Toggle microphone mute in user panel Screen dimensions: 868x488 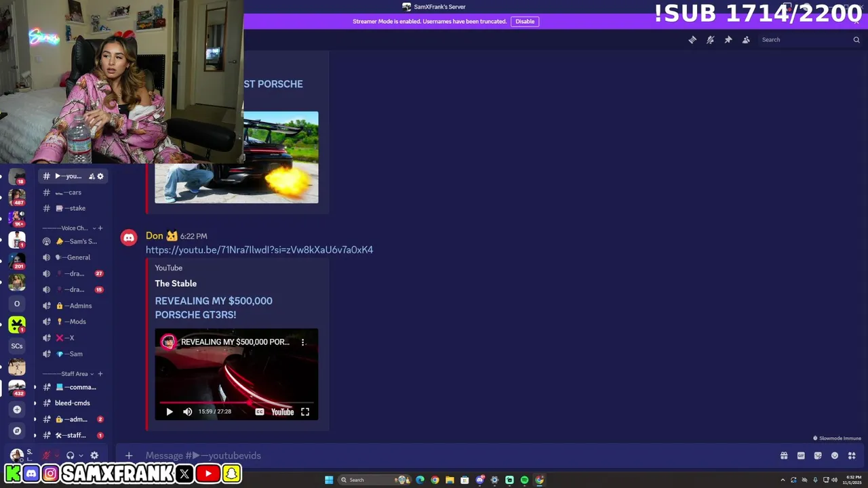(47, 455)
